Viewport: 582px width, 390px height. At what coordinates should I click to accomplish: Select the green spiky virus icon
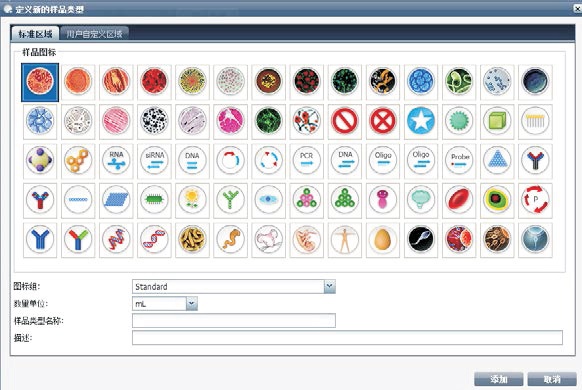(x=459, y=121)
